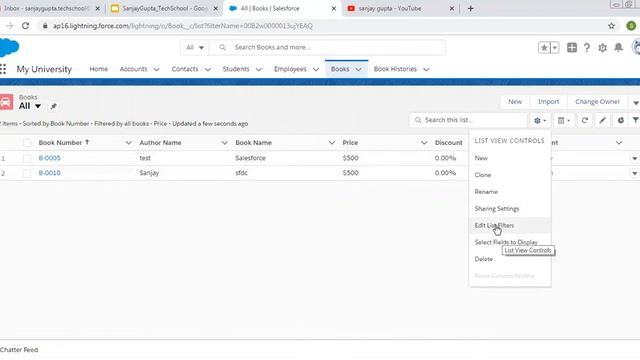The height and width of the screenshot is (360, 640).
Task: Choose Sharing Settings menu item
Action: coord(510,209)
